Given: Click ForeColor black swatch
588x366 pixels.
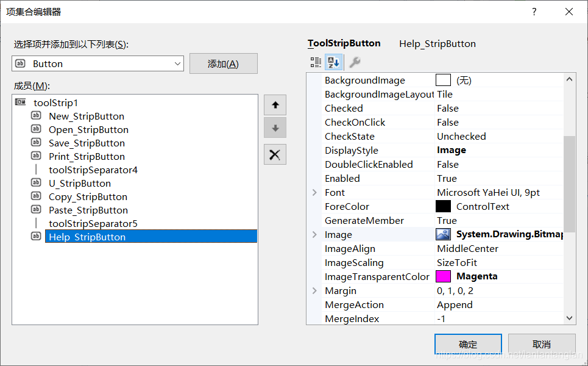Looking at the screenshot, I should coord(443,206).
